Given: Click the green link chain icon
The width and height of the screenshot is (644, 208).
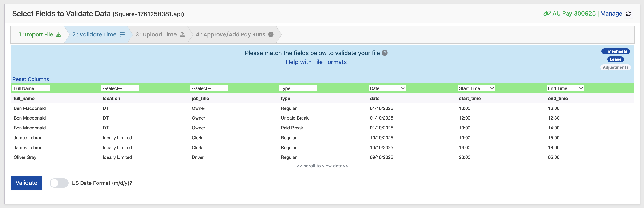Looking at the screenshot, I should click(x=547, y=13).
